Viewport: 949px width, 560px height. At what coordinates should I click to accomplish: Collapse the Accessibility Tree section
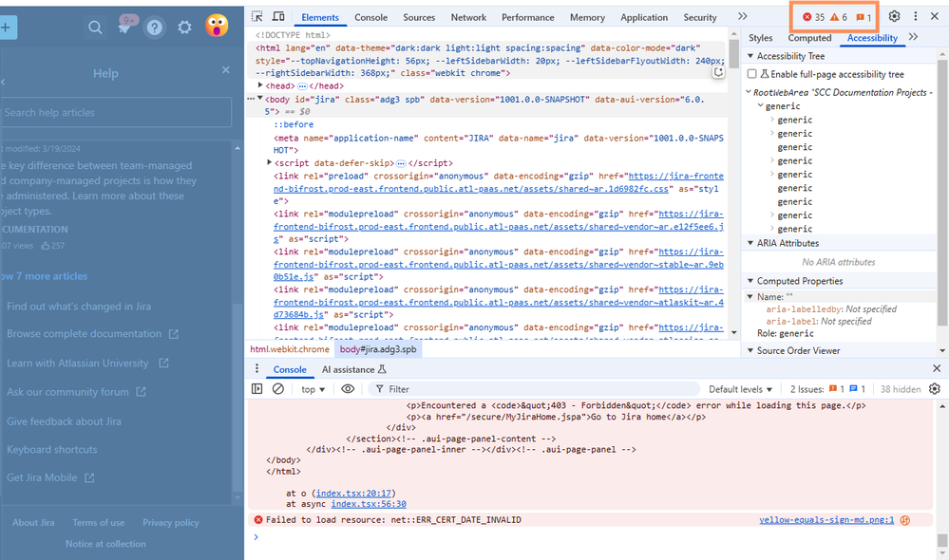click(x=750, y=56)
